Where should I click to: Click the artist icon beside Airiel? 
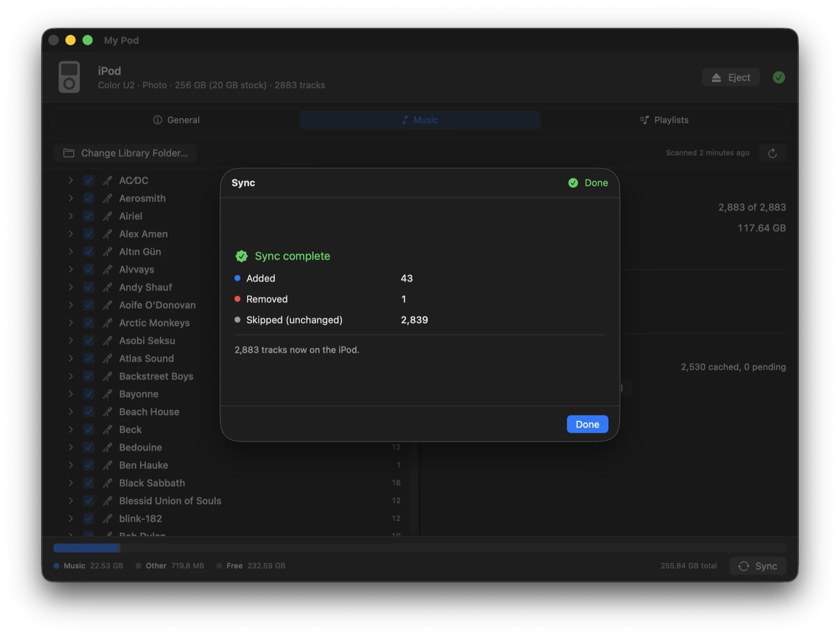point(108,216)
